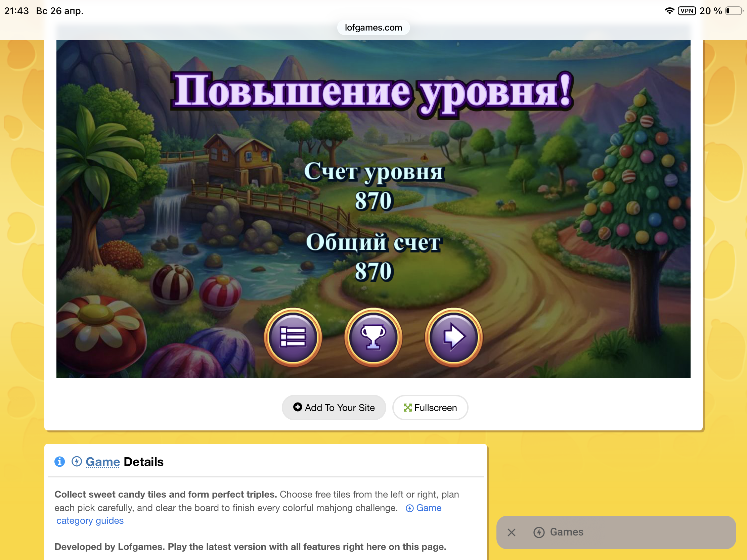This screenshot has height=560, width=747.
Task: Tap the battery indicator icon
Action: coord(734,11)
